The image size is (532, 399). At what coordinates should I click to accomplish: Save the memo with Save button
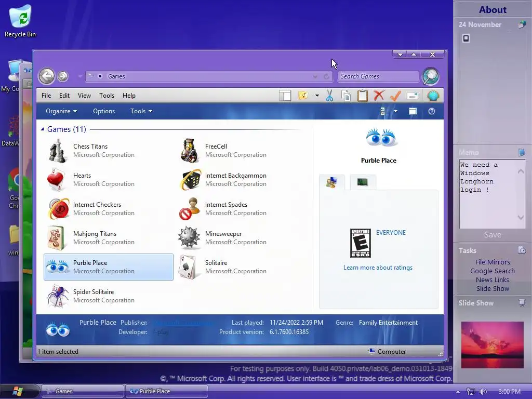coord(493,234)
